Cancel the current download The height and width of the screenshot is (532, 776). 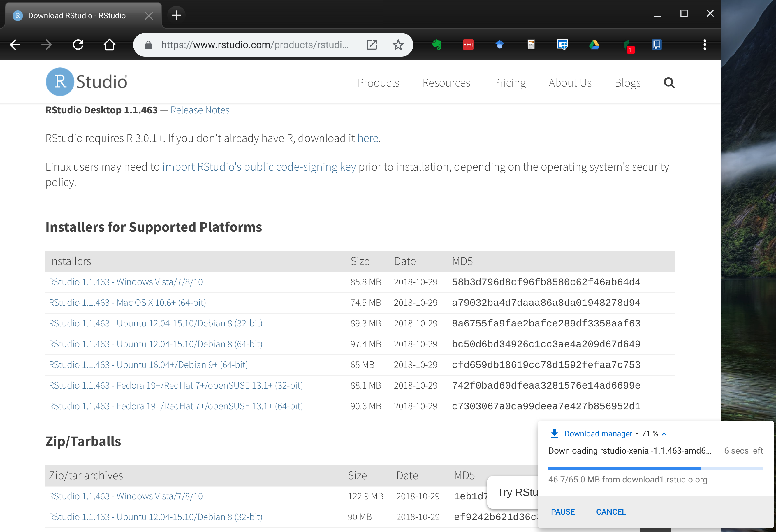point(611,512)
